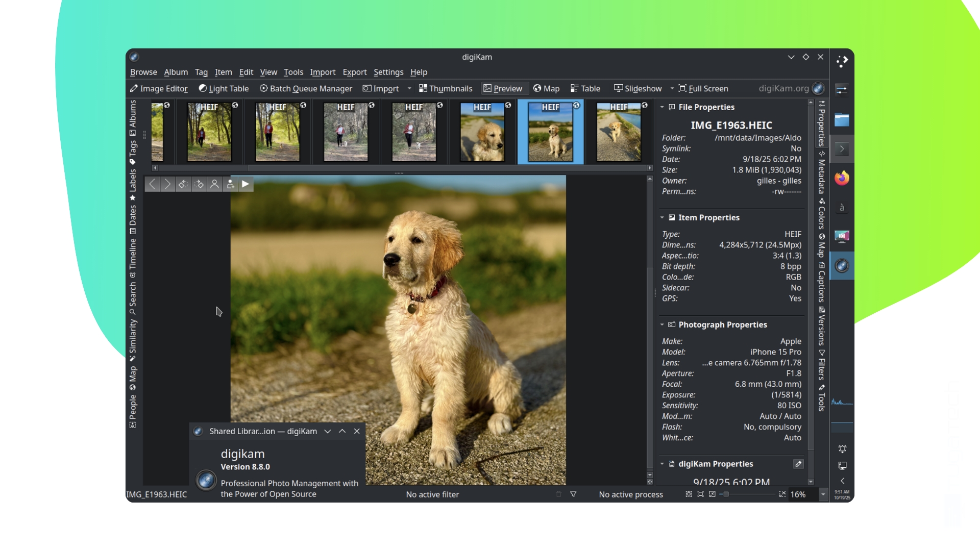Toggle Full Screen mode

coord(703,88)
